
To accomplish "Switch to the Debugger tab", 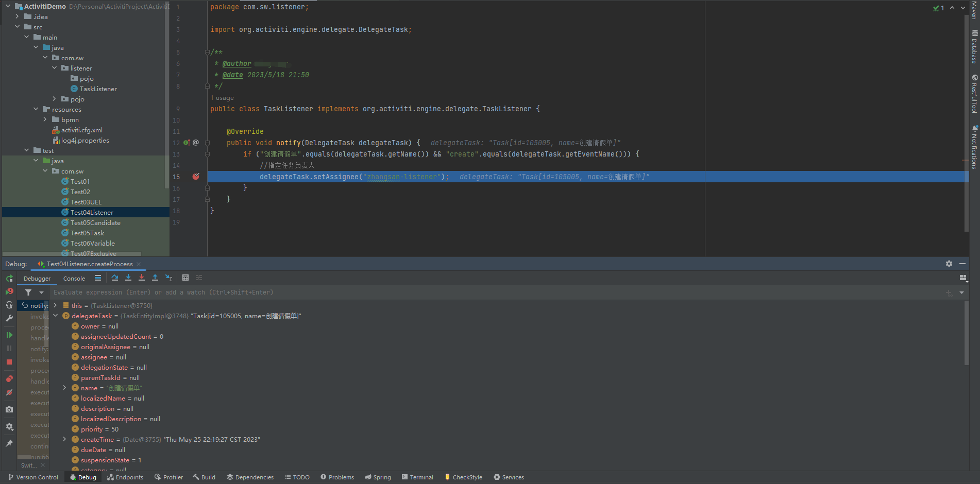I will coord(37,279).
